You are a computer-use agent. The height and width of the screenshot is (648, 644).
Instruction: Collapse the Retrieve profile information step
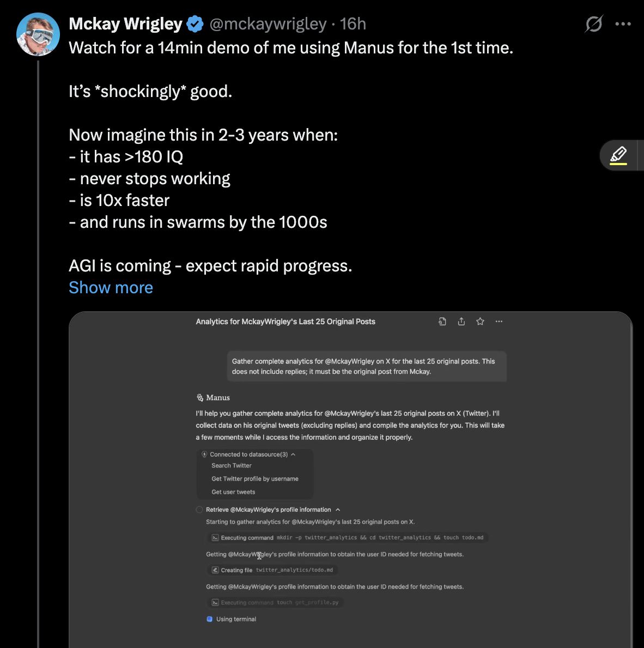point(338,510)
